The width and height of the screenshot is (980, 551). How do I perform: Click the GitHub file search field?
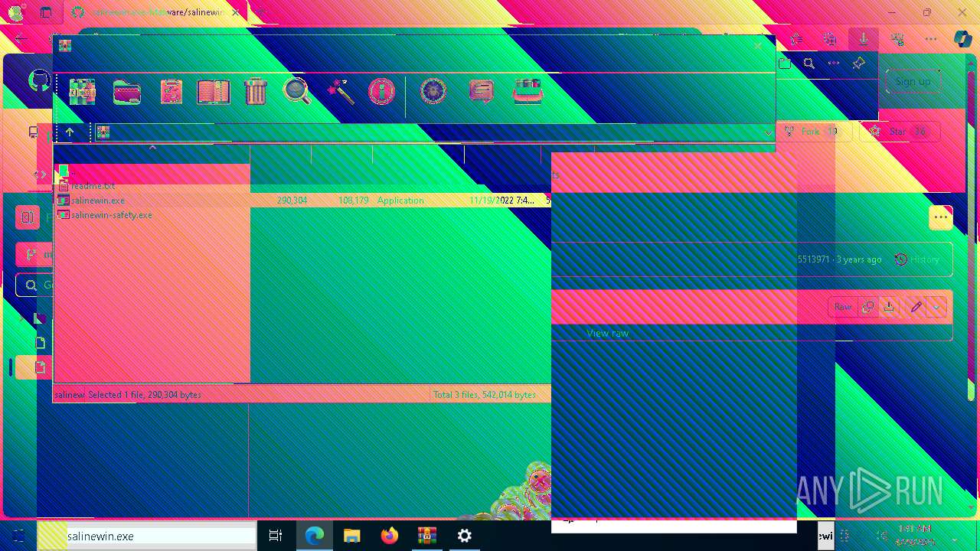[x=34, y=285]
